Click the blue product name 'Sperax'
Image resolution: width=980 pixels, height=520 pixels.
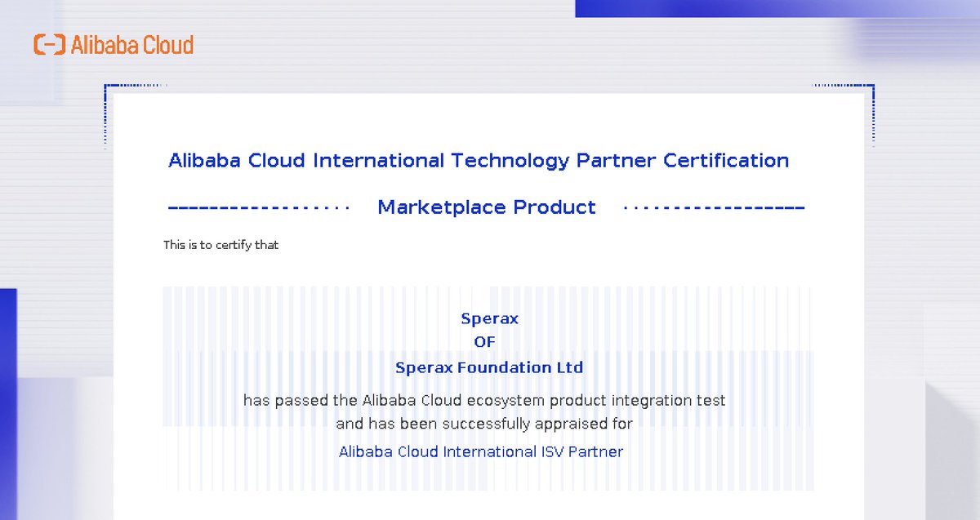coord(489,318)
